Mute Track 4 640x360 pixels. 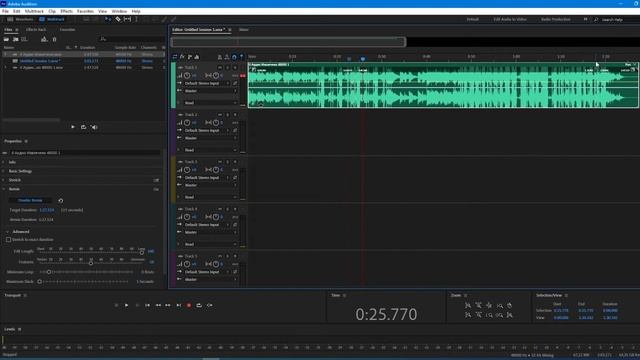(x=220, y=209)
